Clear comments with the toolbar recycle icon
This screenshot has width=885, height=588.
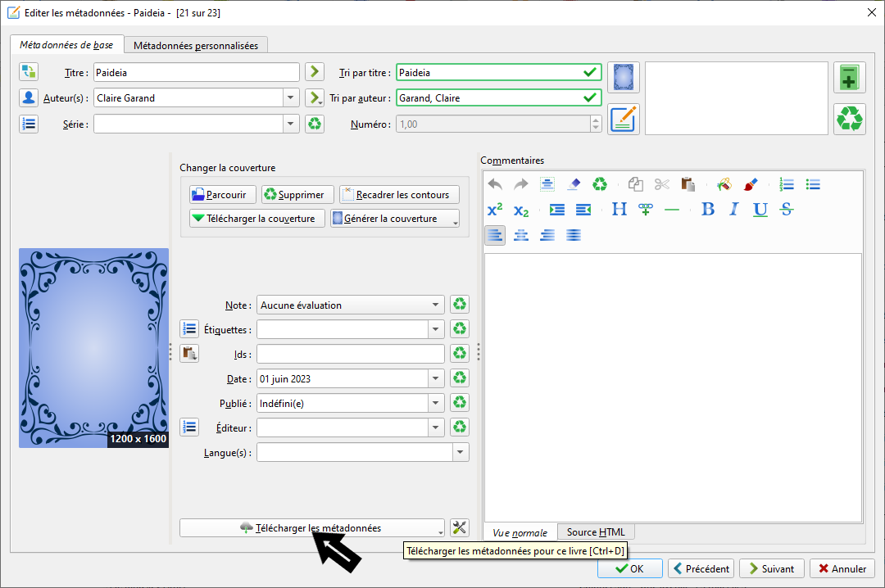(x=599, y=184)
